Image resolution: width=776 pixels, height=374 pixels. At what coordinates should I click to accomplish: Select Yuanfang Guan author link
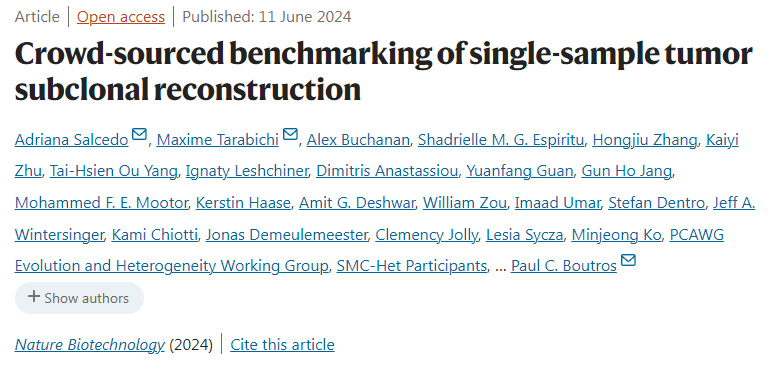tap(520, 171)
